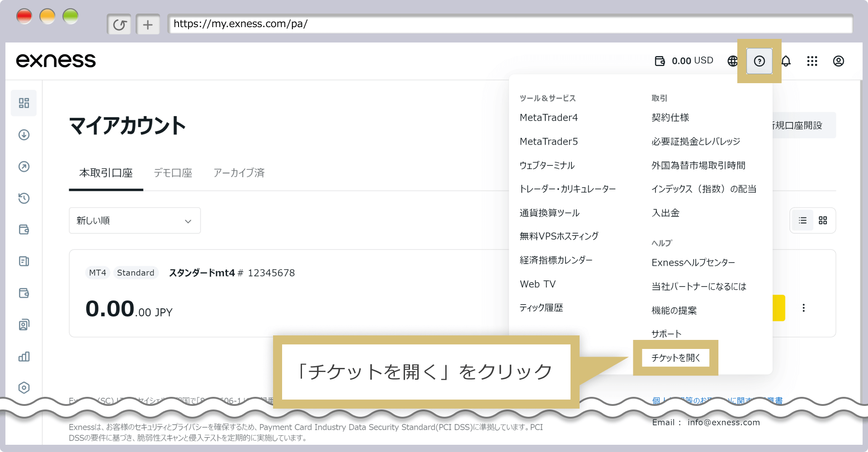Open the Transaction history sidebar icon
The image size is (868, 452).
click(24, 198)
